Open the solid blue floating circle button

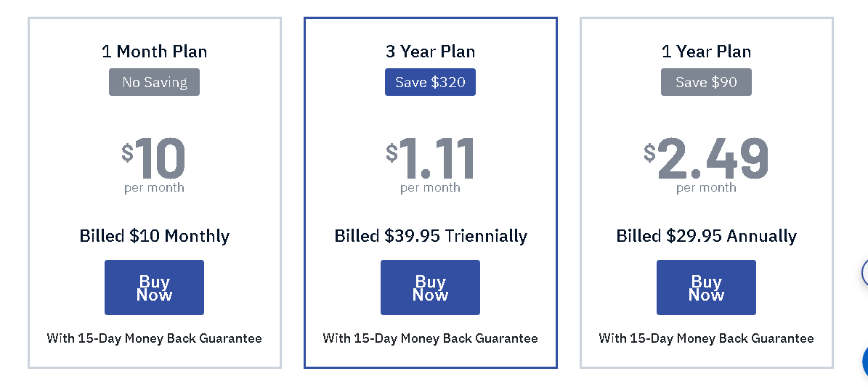(864, 362)
